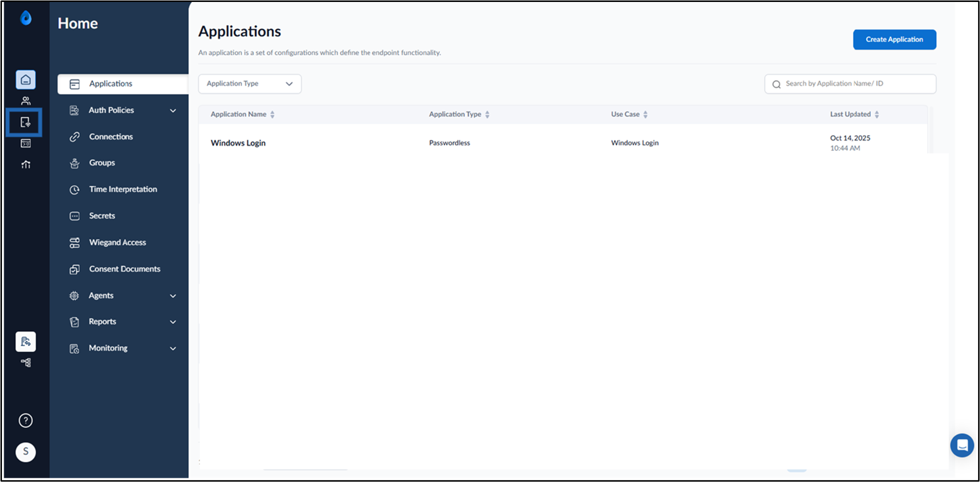Expand the Auth Policies chevron
This screenshot has height=482, width=980.
point(173,111)
